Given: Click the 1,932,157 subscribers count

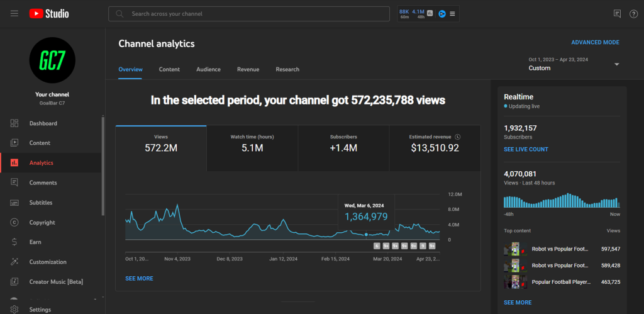Looking at the screenshot, I should (520, 128).
